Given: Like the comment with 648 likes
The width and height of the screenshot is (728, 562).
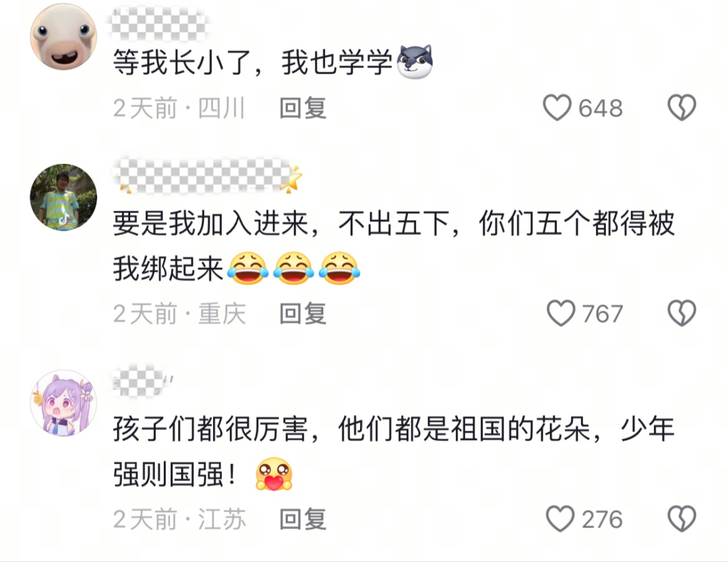Looking at the screenshot, I should coord(557,108).
